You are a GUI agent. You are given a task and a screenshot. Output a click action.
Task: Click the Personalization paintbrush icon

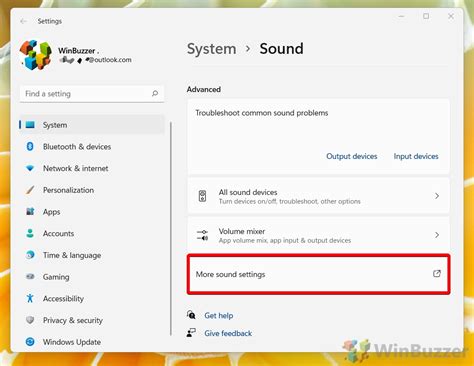coord(30,190)
